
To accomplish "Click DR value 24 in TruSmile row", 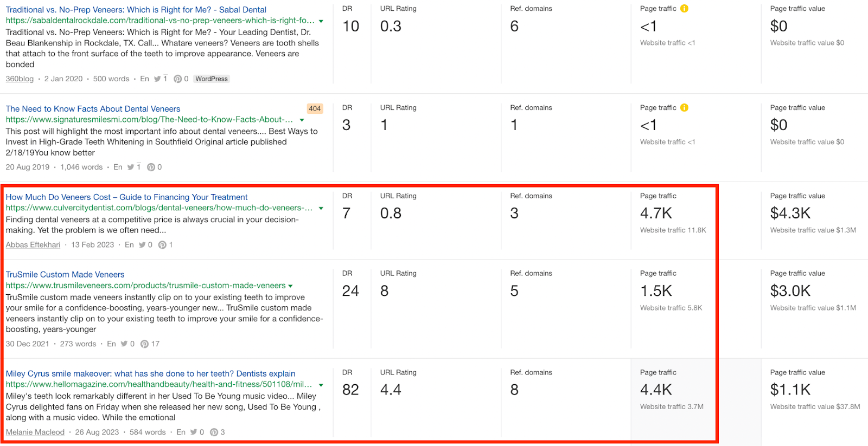I will pos(350,291).
